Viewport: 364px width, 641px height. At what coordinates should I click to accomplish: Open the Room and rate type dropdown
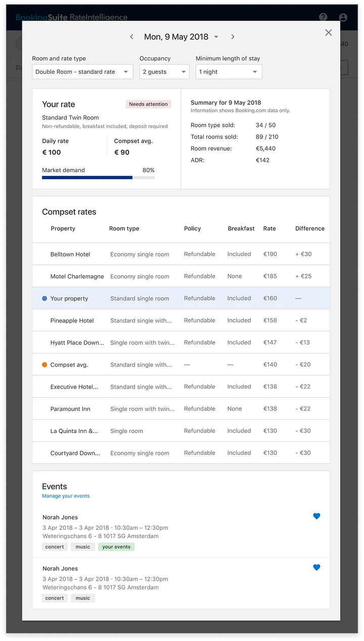[x=82, y=72]
